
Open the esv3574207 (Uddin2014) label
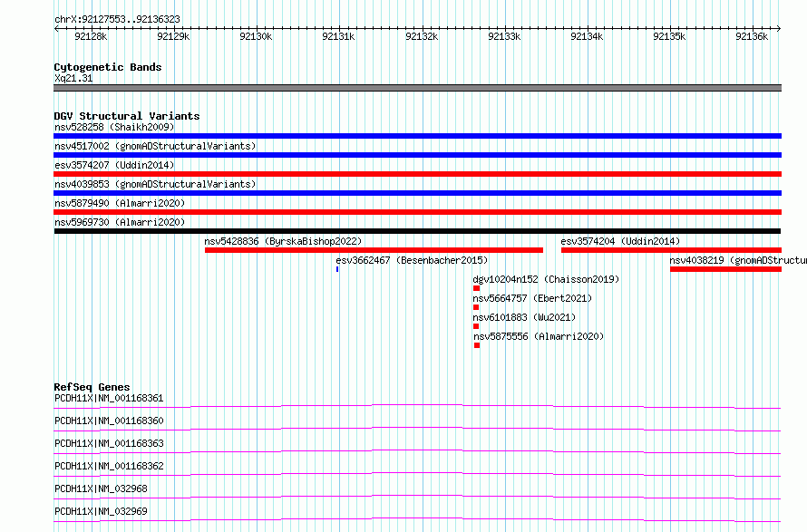click(114, 165)
